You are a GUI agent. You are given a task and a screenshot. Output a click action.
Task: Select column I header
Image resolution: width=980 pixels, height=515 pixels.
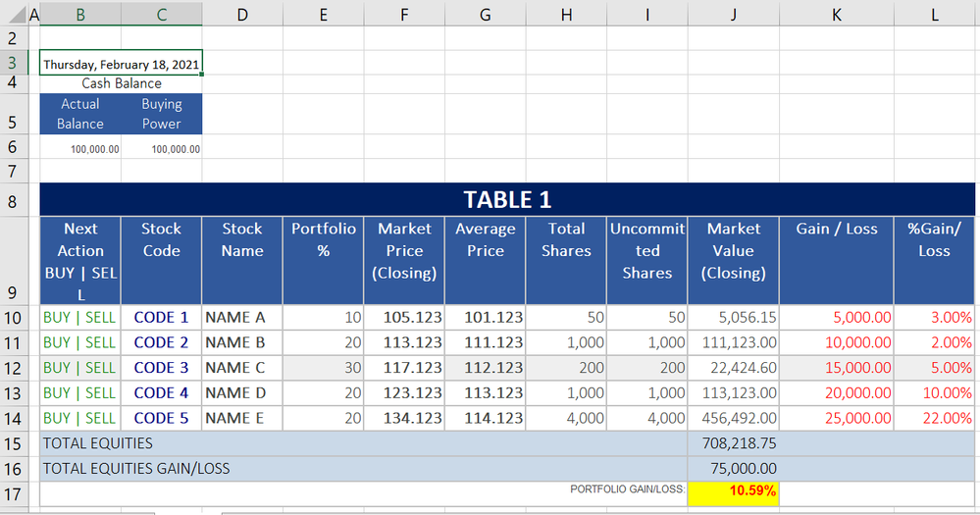click(646, 14)
